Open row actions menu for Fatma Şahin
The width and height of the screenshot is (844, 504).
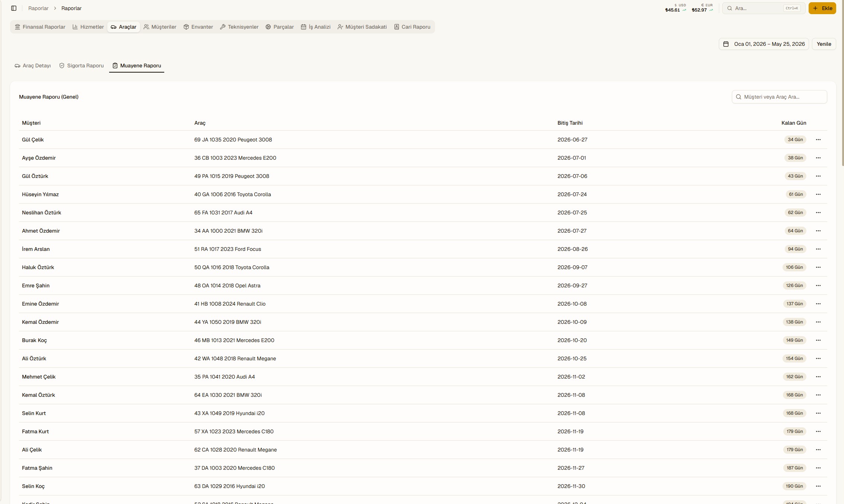(x=818, y=468)
